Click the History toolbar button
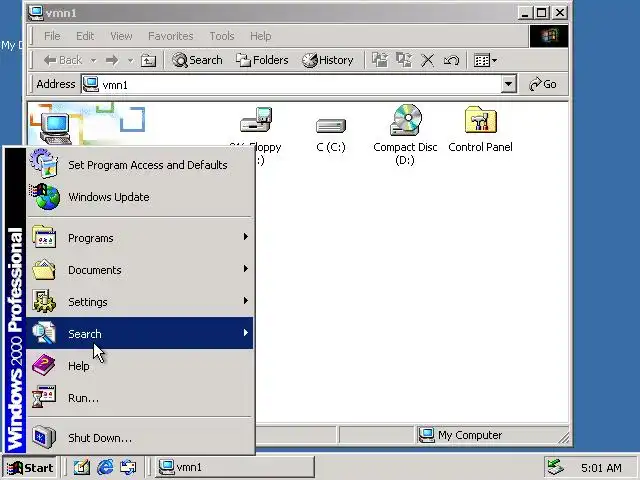Screen dimensions: 640x480 point(328,60)
